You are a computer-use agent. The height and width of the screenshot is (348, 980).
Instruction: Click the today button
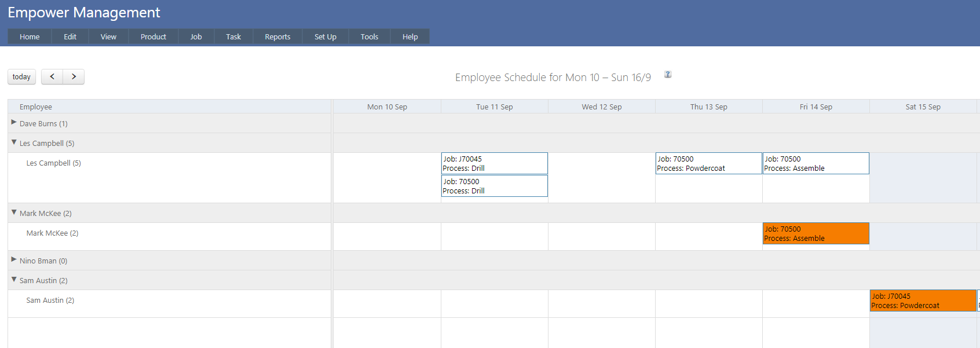[21, 76]
